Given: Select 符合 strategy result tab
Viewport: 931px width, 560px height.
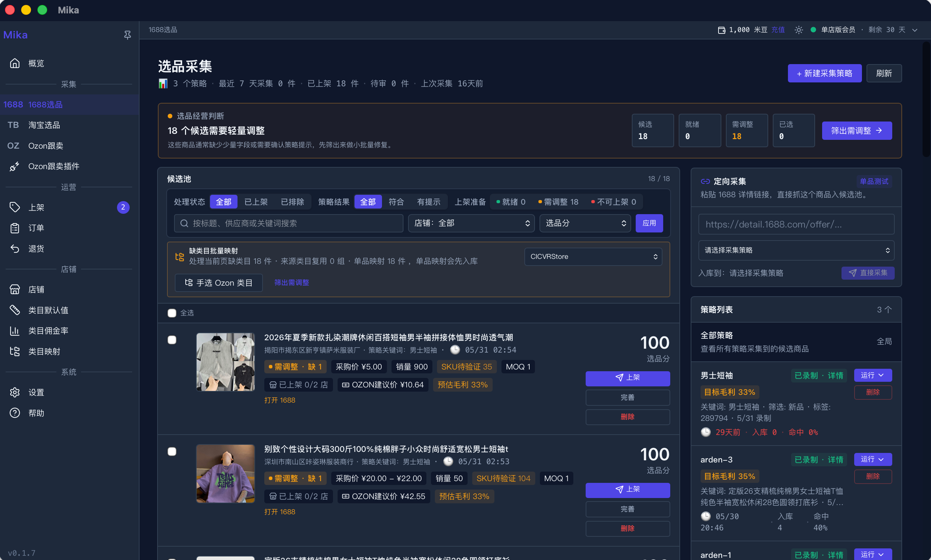Looking at the screenshot, I should pyautogui.click(x=396, y=202).
